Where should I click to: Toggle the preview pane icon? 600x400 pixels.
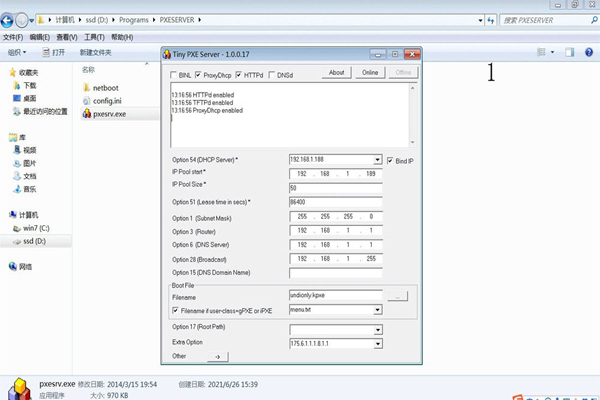tap(570, 52)
